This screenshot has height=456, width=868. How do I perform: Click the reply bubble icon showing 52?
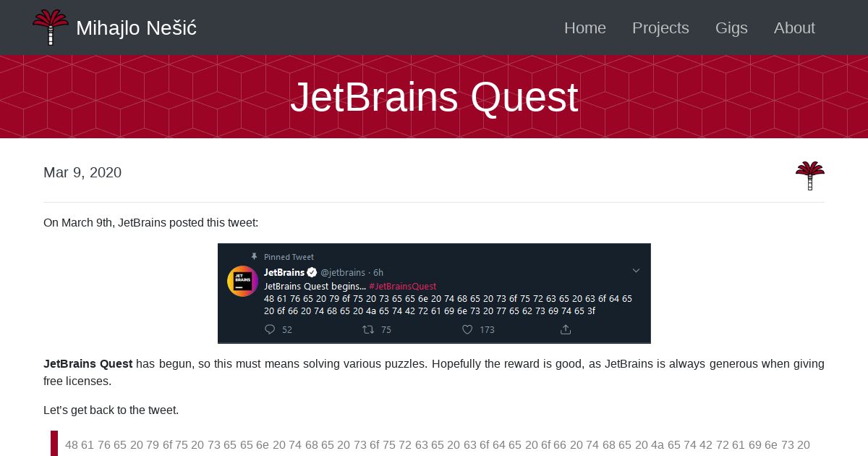(270, 329)
